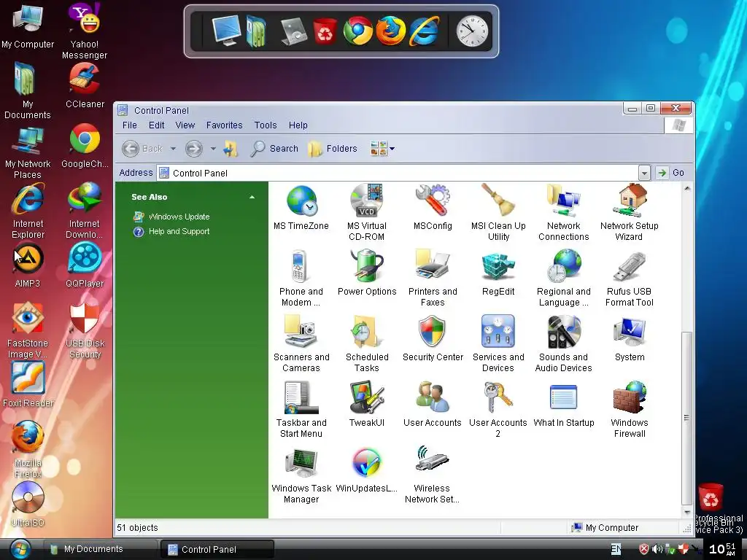The width and height of the screenshot is (747, 560).
Task: Click the Address field showing Control Panel
Action: point(398,173)
